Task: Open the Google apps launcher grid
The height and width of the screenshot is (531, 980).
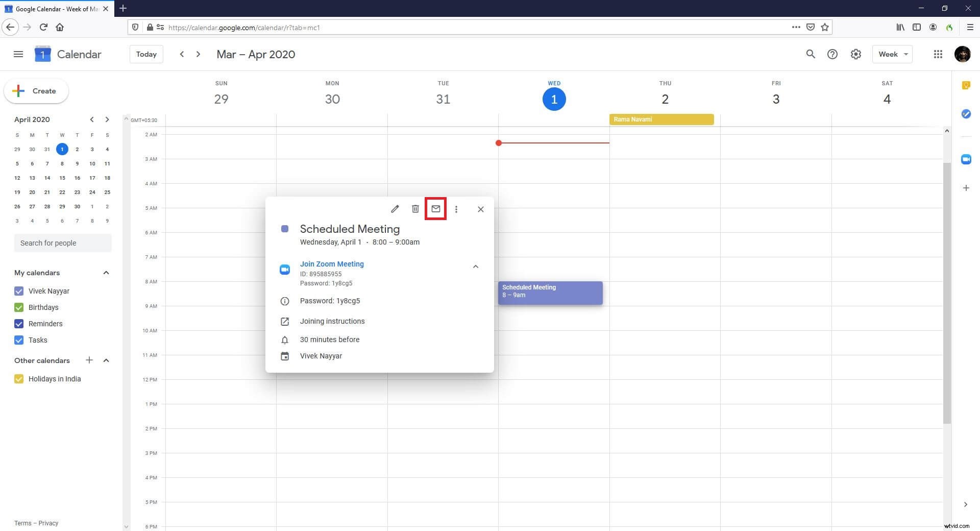Action: click(x=938, y=54)
